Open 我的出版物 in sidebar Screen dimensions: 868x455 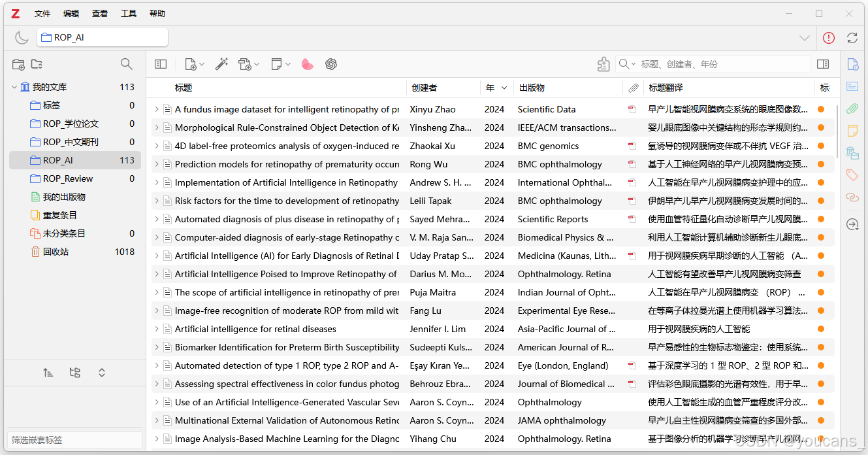pyautogui.click(x=75, y=197)
